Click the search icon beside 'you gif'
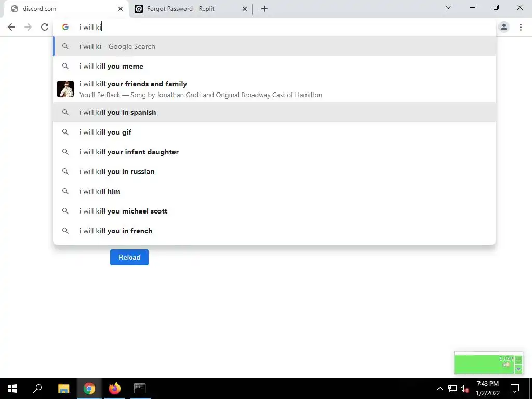The image size is (532, 399). click(65, 132)
